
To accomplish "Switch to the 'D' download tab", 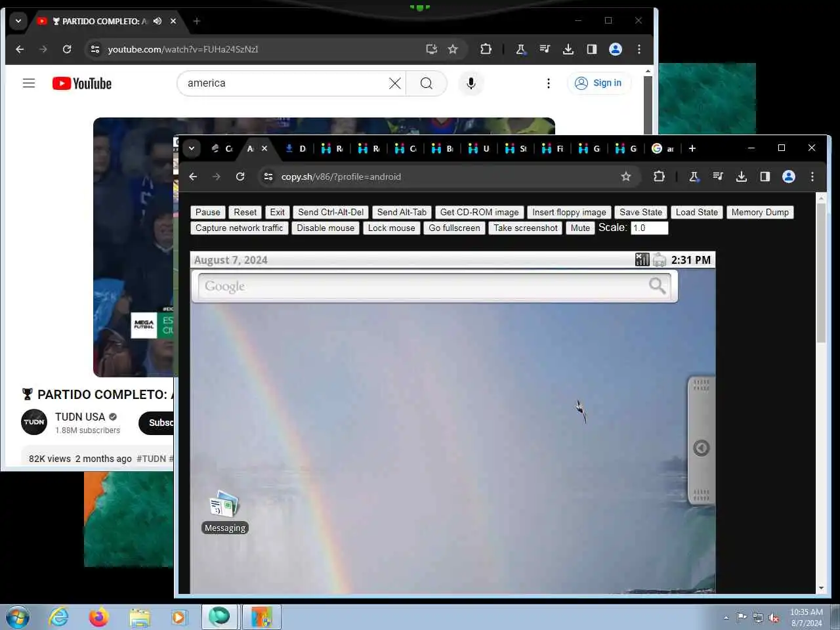I will click(295, 148).
